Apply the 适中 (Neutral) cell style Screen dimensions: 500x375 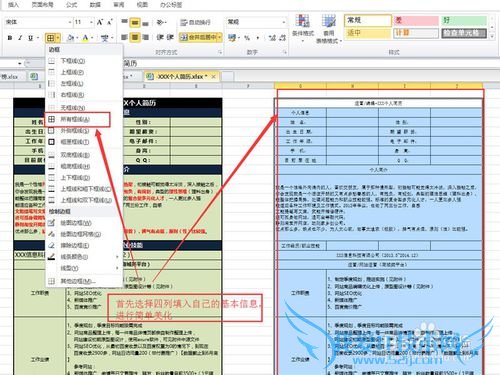pos(368,33)
